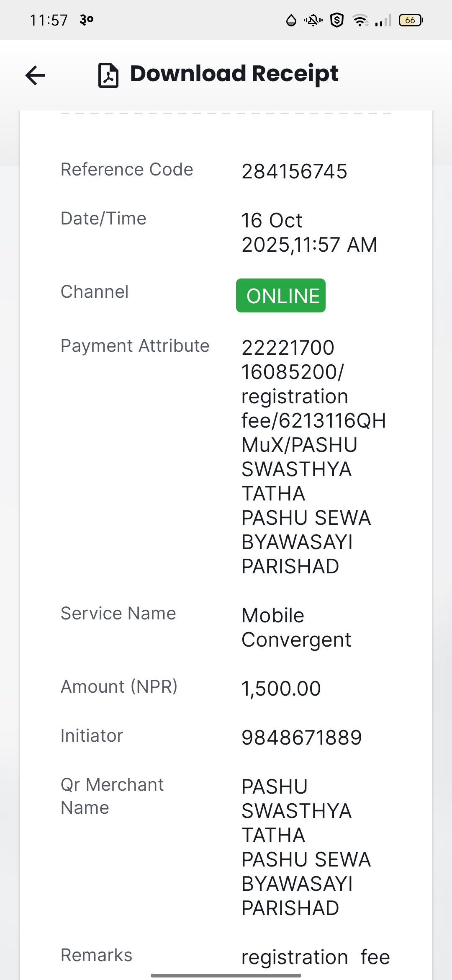452x980 pixels.
Task: Tap the water drop status icon
Action: coord(291,20)
